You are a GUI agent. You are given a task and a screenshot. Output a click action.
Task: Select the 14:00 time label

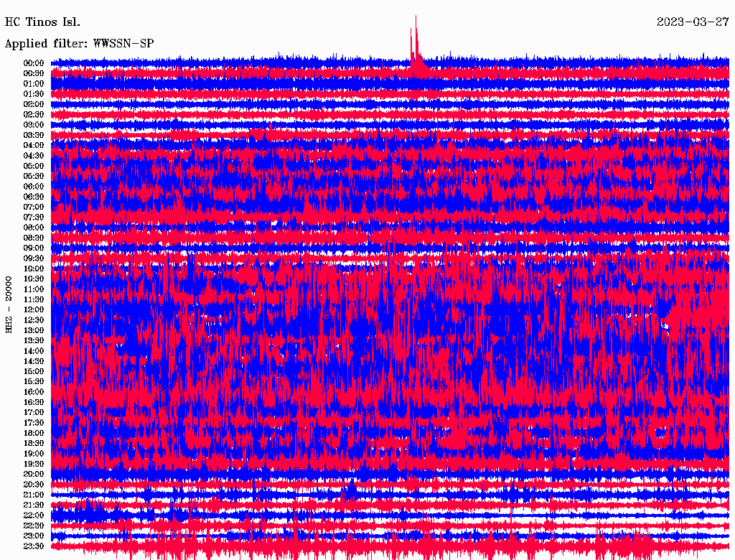pos(34,351)
